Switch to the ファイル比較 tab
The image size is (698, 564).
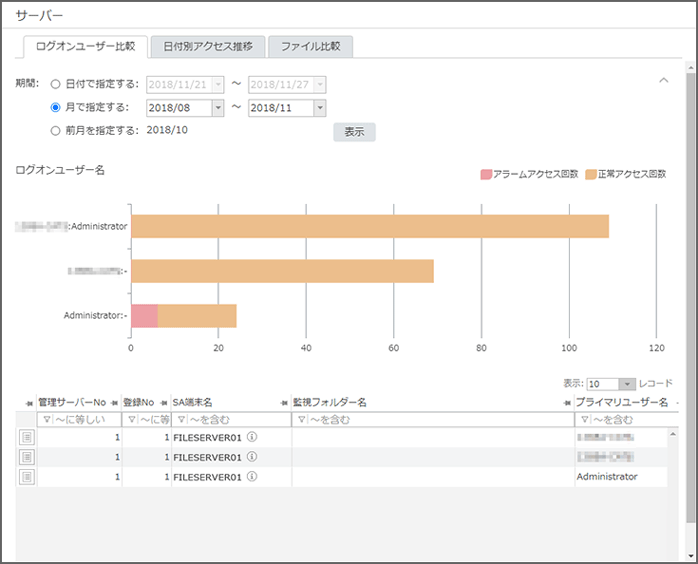(x=310, y=47)
